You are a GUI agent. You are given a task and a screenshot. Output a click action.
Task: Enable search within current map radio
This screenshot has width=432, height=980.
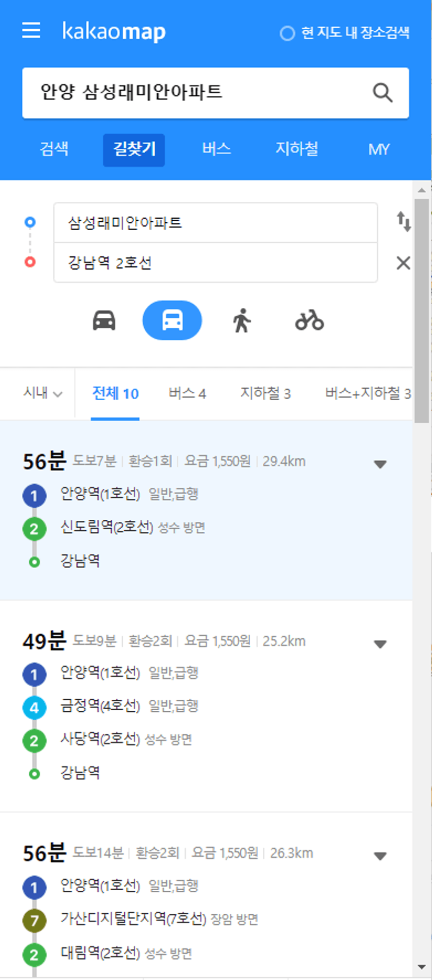pos(287,33)
